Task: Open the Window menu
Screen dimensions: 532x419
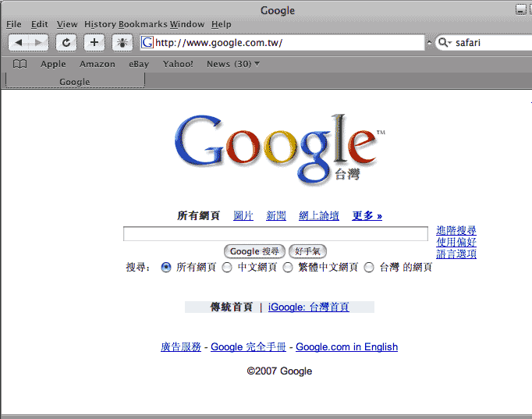Action: coord(187,24)
